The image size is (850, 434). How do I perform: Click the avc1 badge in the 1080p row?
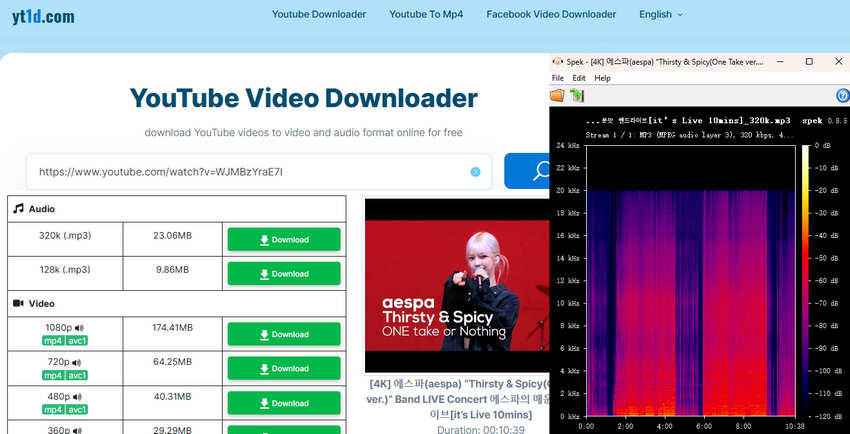77,341
